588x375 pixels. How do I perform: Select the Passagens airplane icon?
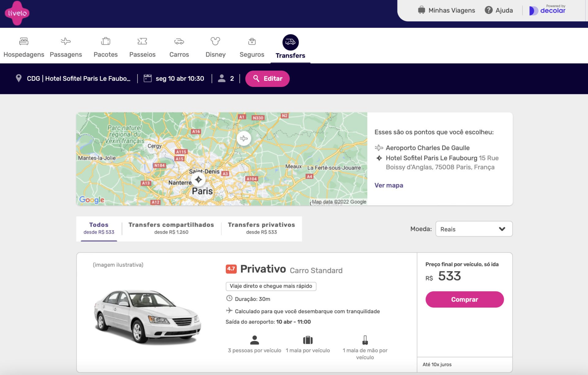click(x=66, y=41)
